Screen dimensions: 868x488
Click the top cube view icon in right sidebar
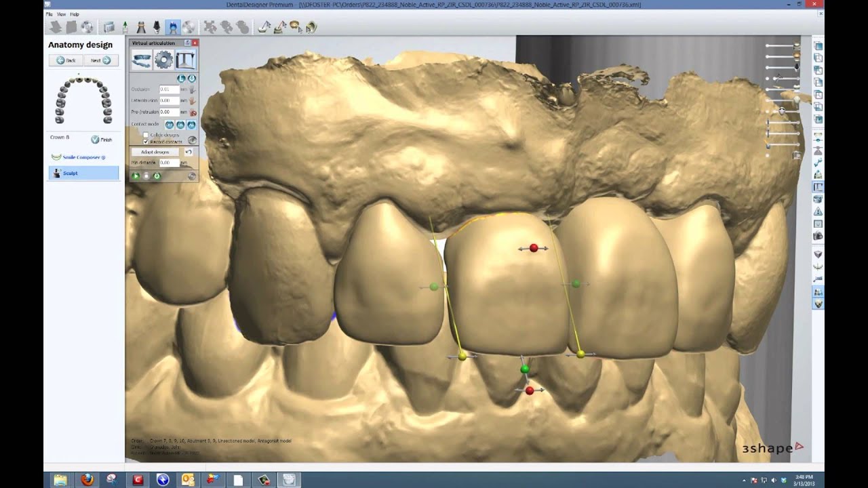point(818,46)
